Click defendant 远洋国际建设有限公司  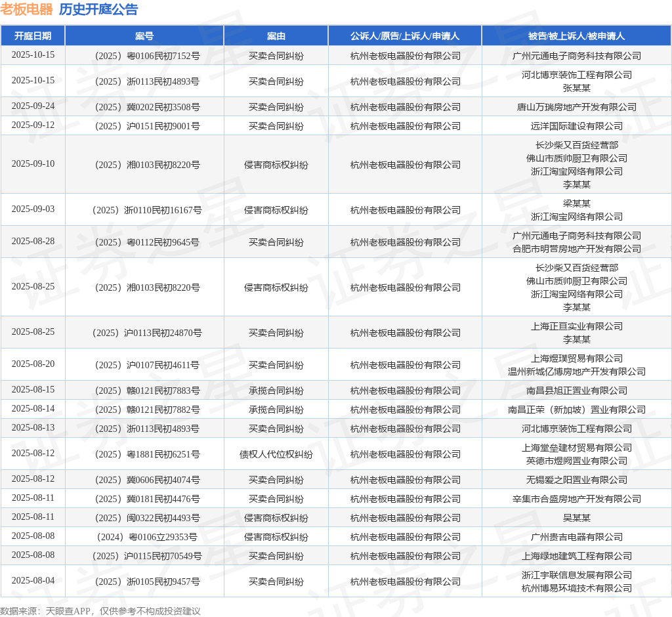click(x=576, y=126)
